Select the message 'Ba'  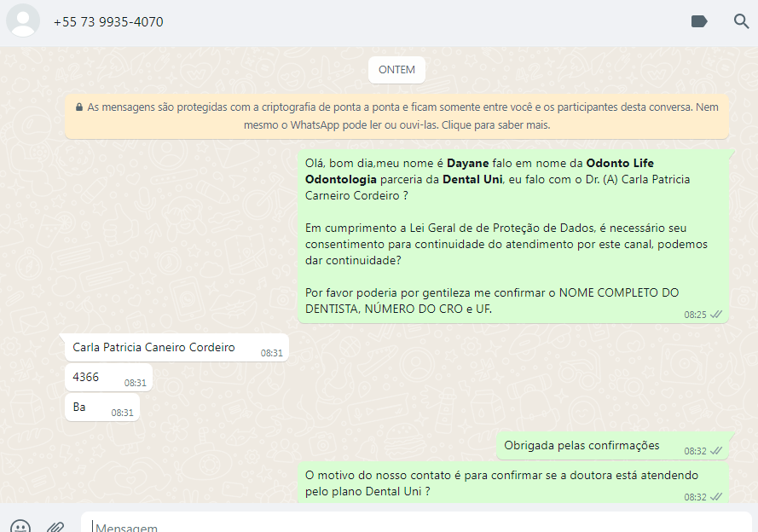tap(102, 408)
